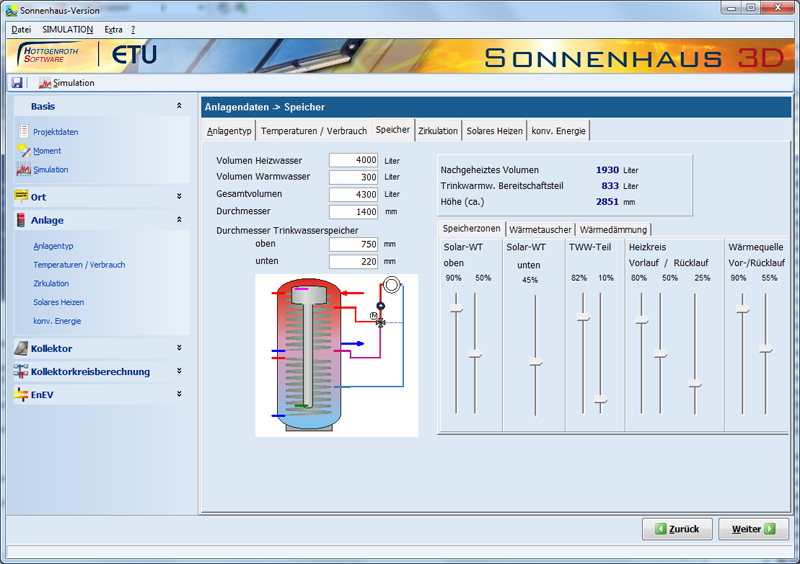Screen dimensions: 800x564
Task: Click the Kollektor panel icon
Action: coord(21,348)
